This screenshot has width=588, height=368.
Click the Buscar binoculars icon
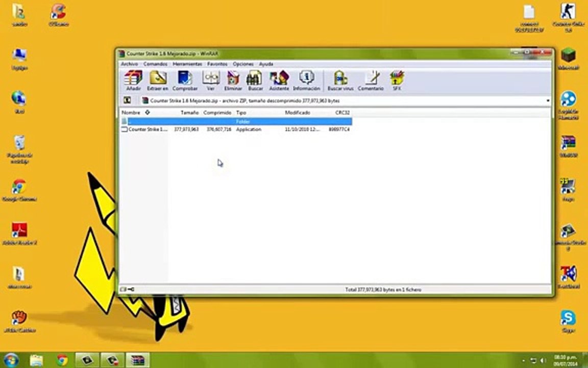(x=255, y=80)
